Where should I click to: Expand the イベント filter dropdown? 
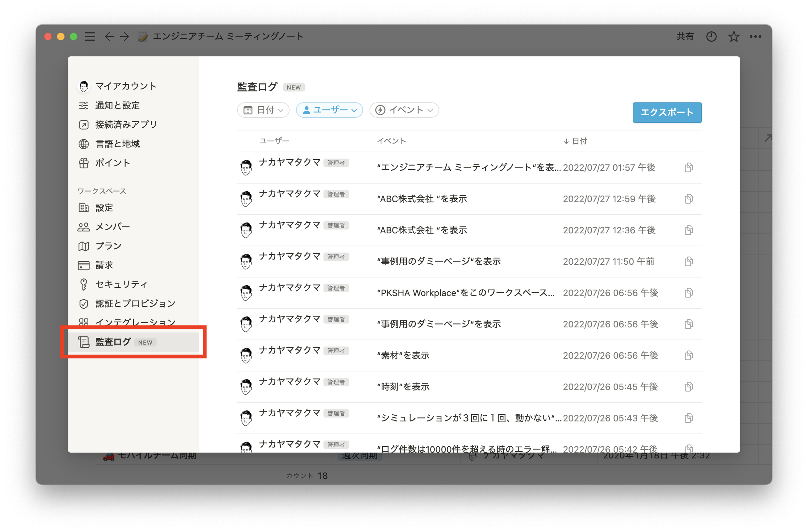(x=404, y=110)
